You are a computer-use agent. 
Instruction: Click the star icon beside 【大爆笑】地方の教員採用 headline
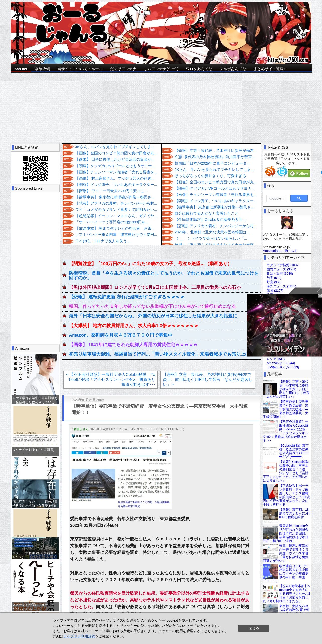click(65, 326)
